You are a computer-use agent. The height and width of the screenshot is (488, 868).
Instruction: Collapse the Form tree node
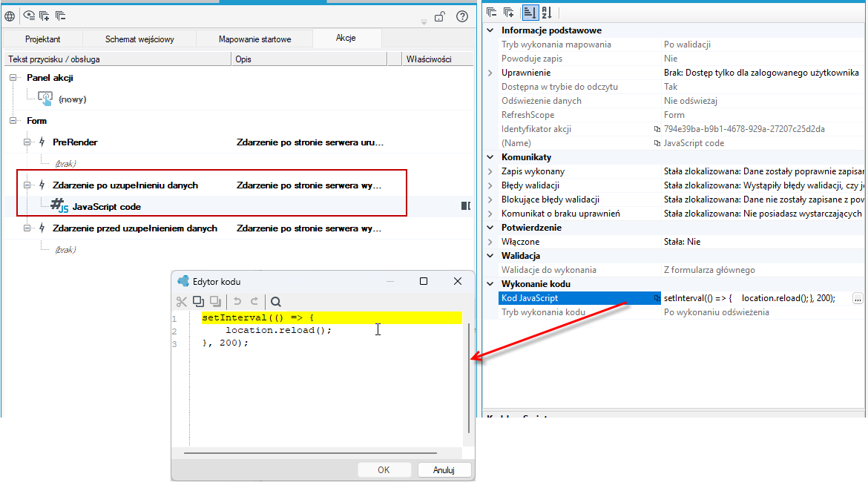[13, 121]
